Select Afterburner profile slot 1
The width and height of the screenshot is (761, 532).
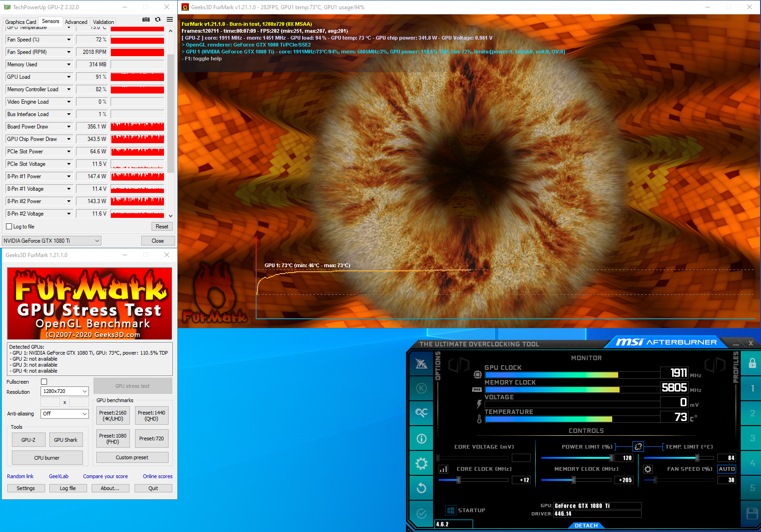[x=752, y=388]
